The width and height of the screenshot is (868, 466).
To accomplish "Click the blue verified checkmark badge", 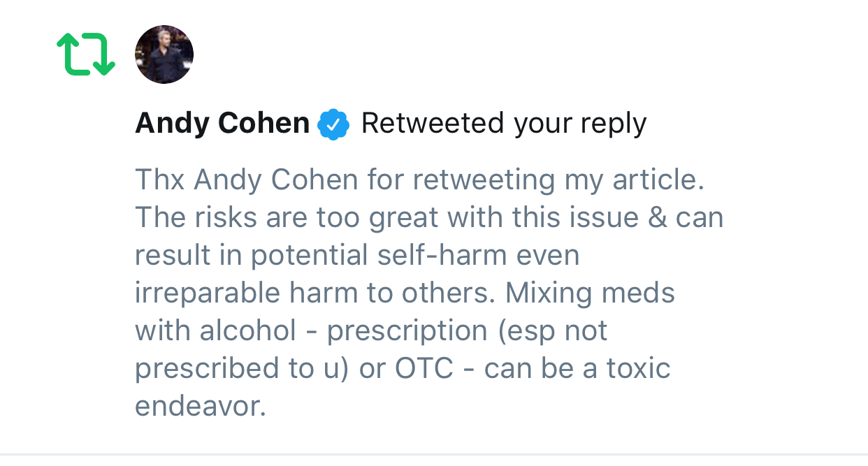I will [x=334, y=124].
